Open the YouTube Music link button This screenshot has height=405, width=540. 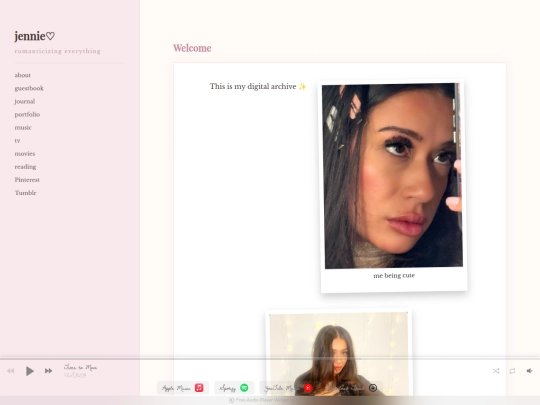point(288,388)
